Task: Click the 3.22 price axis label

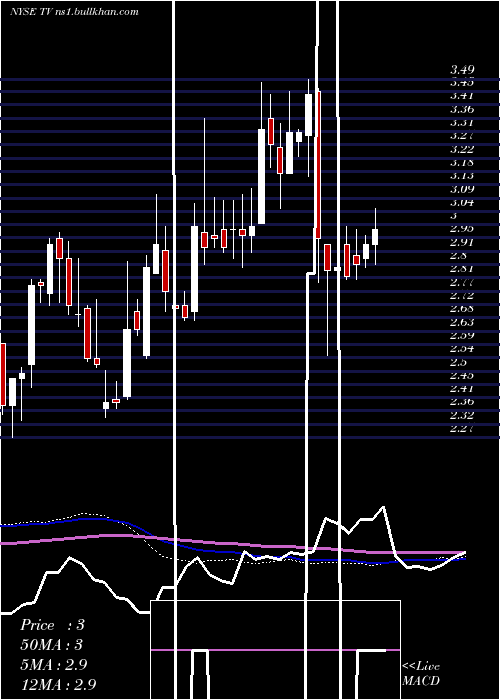Action: (462, 149)
